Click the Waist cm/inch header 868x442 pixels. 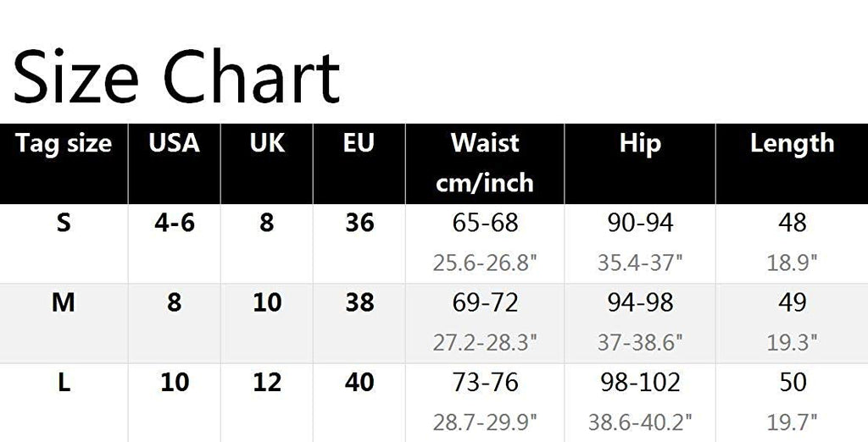pyautogui.click(x=484, y=162)
